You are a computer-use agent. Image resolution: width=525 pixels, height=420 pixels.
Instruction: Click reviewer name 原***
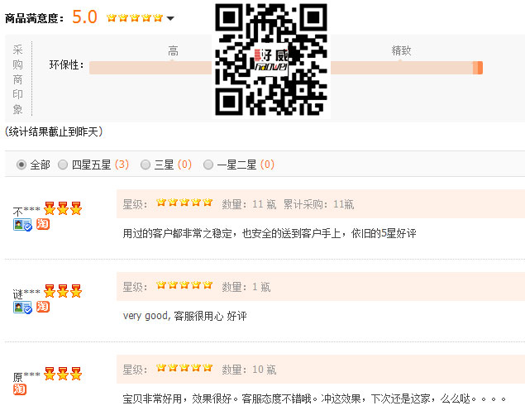point(26,377)
